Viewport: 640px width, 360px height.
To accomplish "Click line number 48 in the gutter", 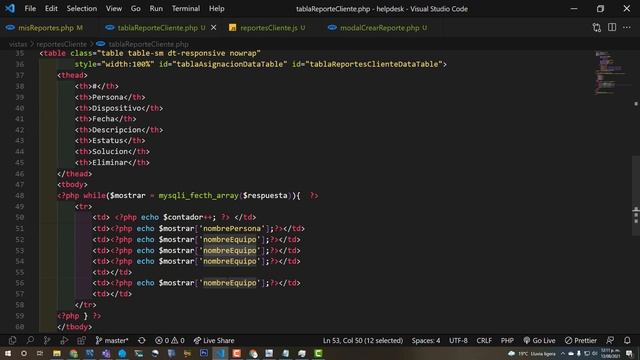I will pos(20,196).
